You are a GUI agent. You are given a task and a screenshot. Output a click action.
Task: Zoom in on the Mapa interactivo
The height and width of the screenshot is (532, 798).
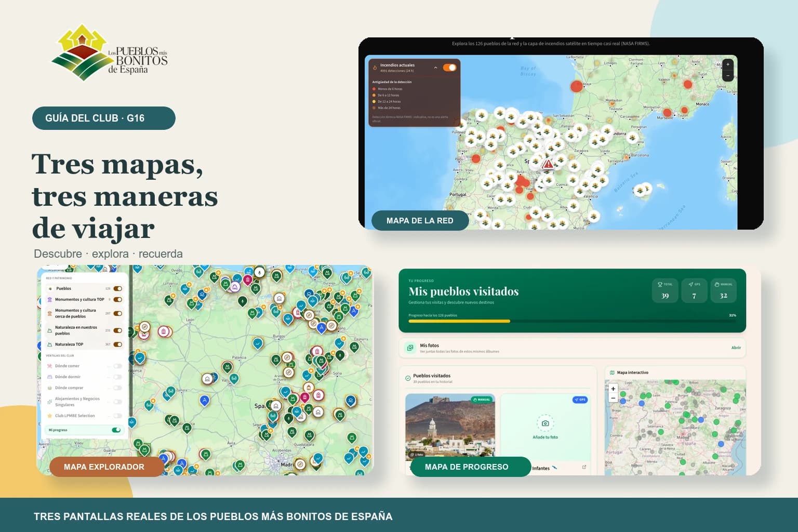tap(613, 389)
